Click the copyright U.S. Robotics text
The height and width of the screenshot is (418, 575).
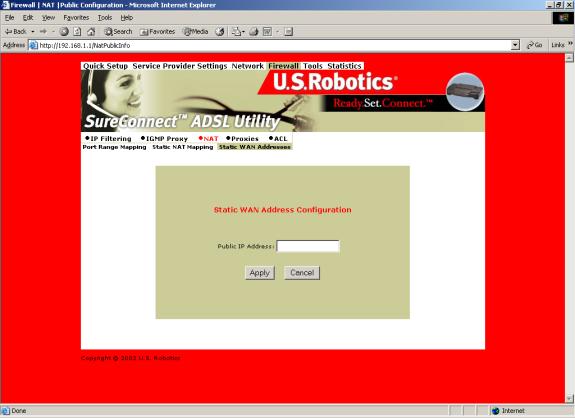click(x=131, y=358)
